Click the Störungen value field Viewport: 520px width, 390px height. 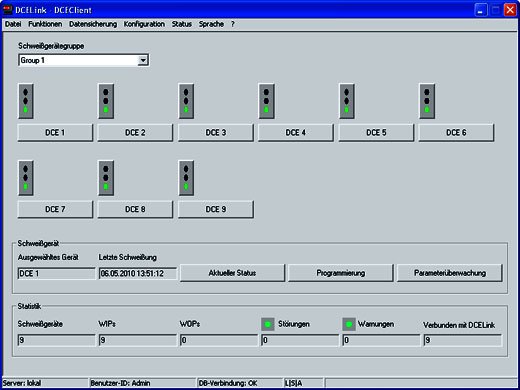pos(300,340)
